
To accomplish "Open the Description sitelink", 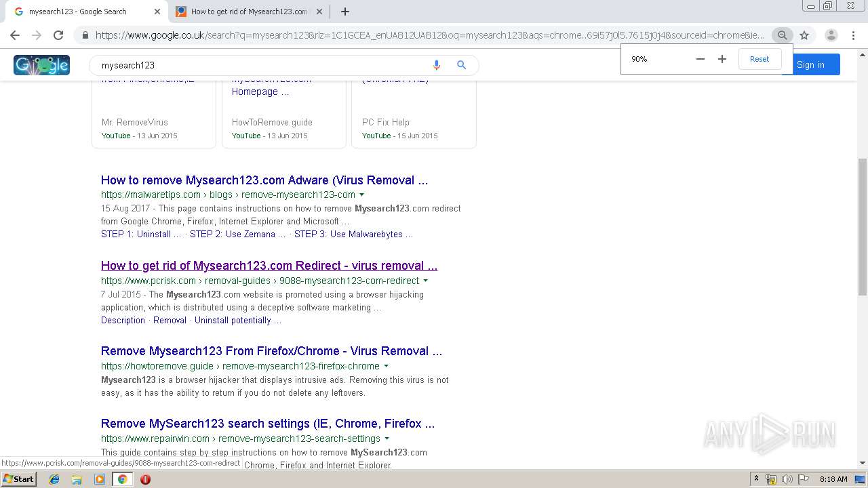I will [x=123, y=320].
